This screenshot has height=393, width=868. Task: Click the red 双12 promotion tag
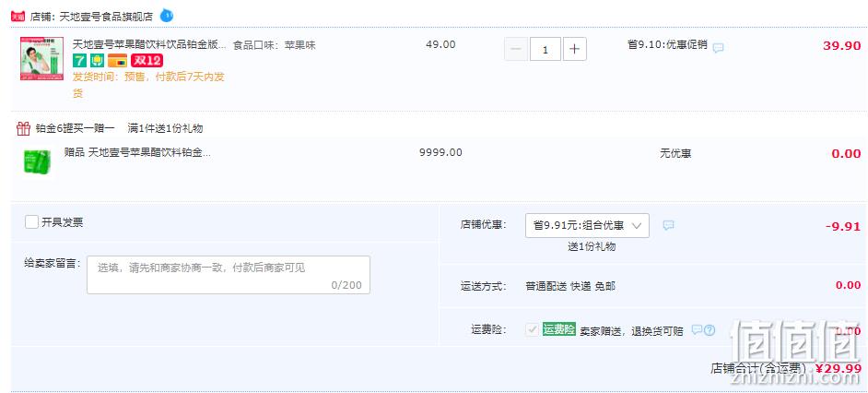click(x=147, y=60)
